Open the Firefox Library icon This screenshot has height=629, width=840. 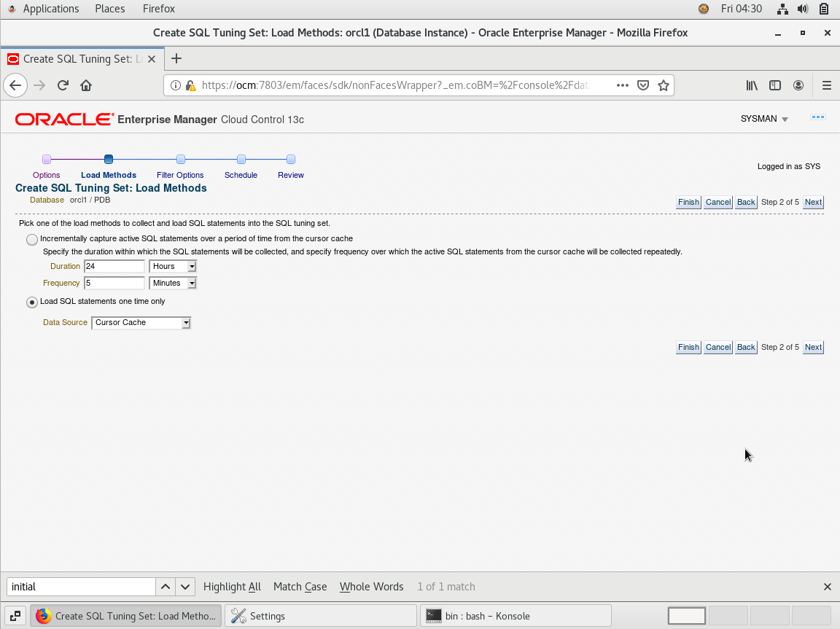[x=752, y=86]
